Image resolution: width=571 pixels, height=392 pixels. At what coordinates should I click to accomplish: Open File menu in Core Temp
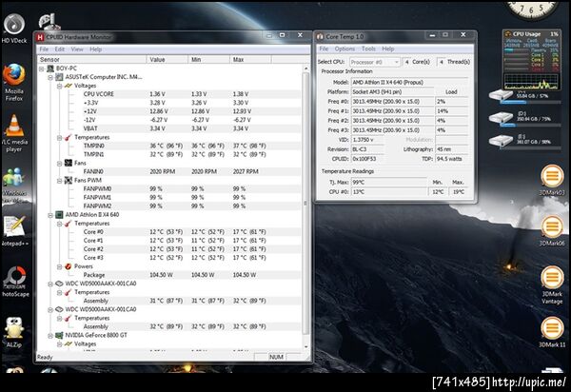pyautogui.click(x=324, y=49)
